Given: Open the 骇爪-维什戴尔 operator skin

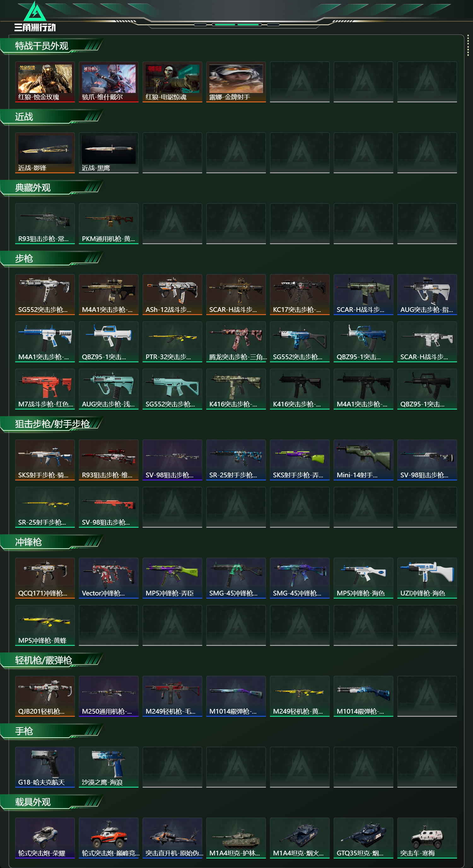Looking at the screenshot, I should pos(108,82).
